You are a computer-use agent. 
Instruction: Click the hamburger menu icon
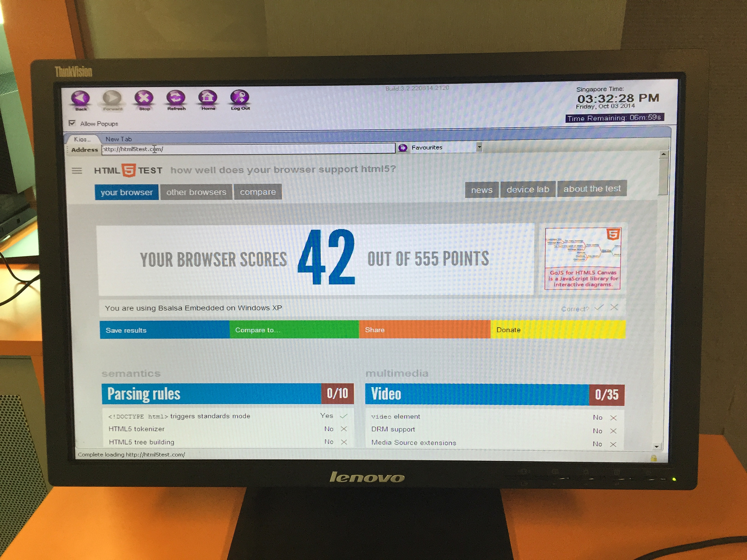tap(76, 172)
